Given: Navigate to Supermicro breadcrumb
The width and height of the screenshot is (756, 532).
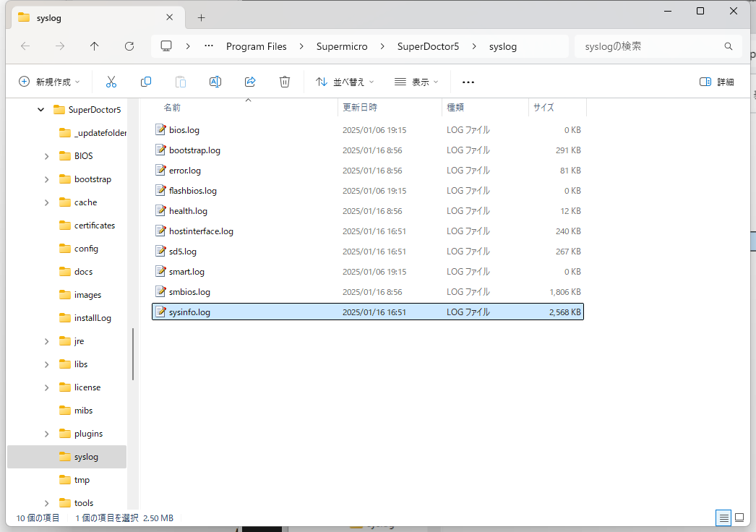Looking at the screenshot, I should point(342,46).
